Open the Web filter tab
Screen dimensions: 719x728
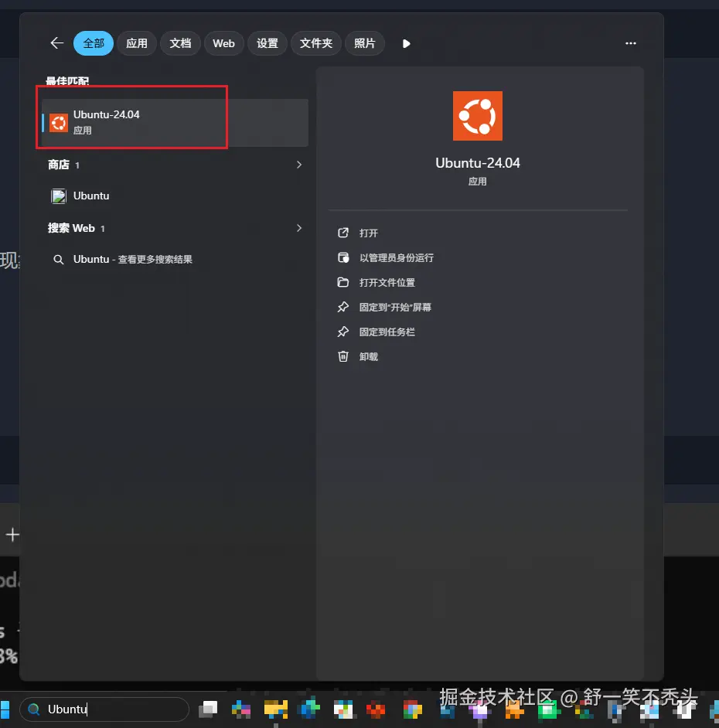point(223,43)
